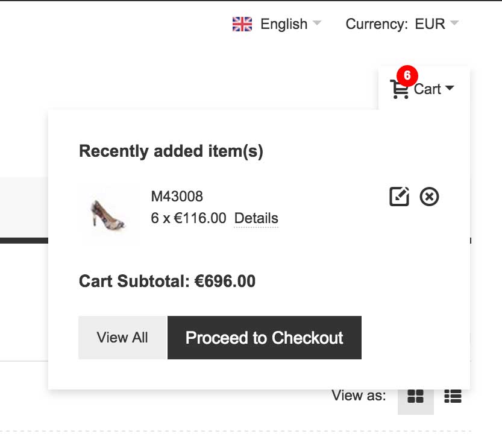The image size is (502, 448).
Task: Click Proceed to Checkout
Action: 264,338
